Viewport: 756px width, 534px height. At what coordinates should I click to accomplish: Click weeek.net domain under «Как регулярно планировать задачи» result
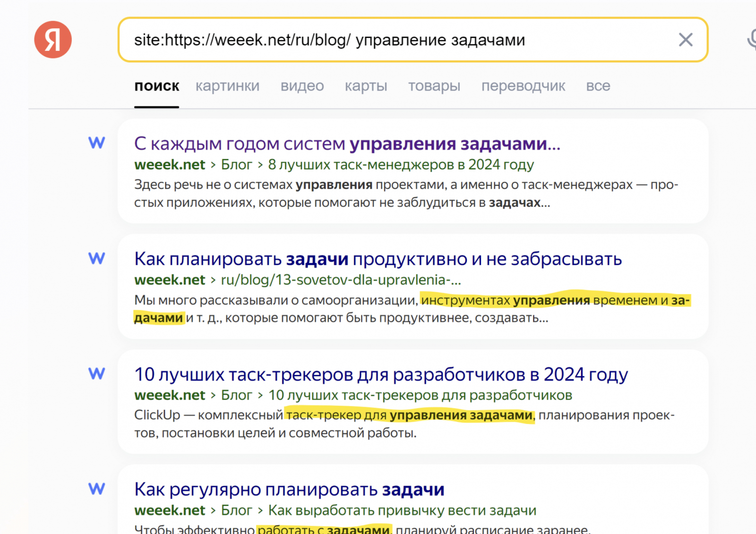tap(170, 510)
